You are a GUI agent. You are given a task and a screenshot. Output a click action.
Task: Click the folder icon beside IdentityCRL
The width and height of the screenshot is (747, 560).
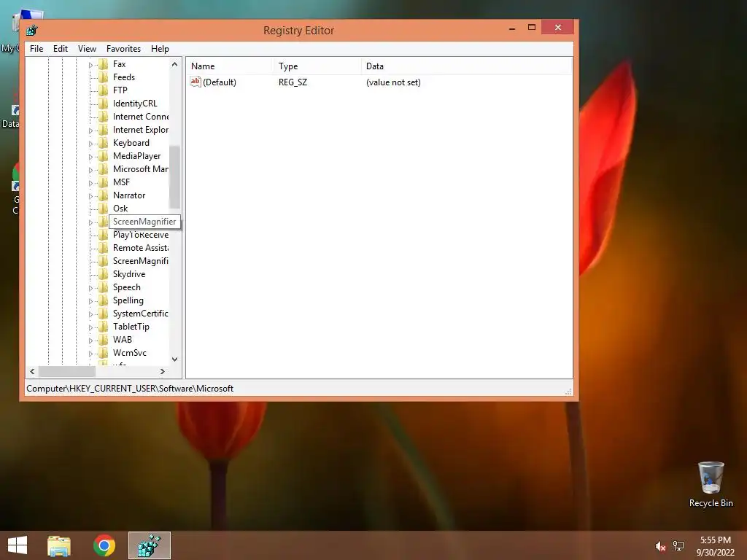click(x=103, y=104)
